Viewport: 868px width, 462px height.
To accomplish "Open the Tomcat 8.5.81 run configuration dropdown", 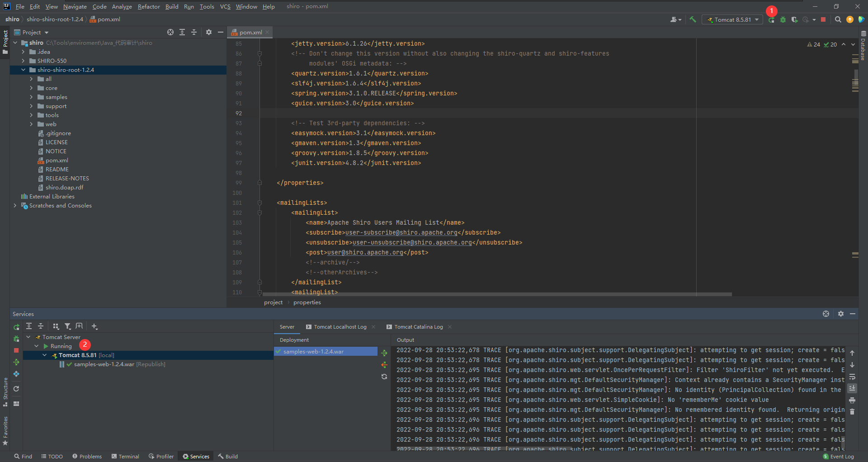I will click(732, 20).
